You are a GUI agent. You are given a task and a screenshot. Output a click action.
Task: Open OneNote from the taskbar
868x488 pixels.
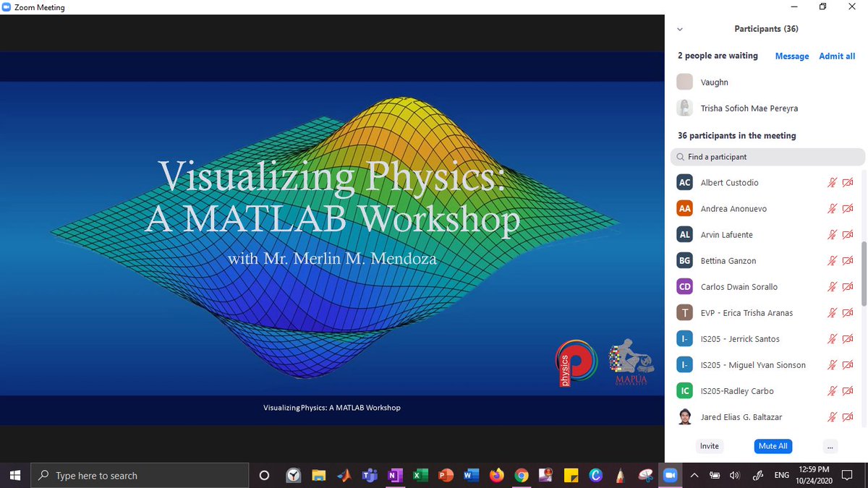(x=394, y=475)
